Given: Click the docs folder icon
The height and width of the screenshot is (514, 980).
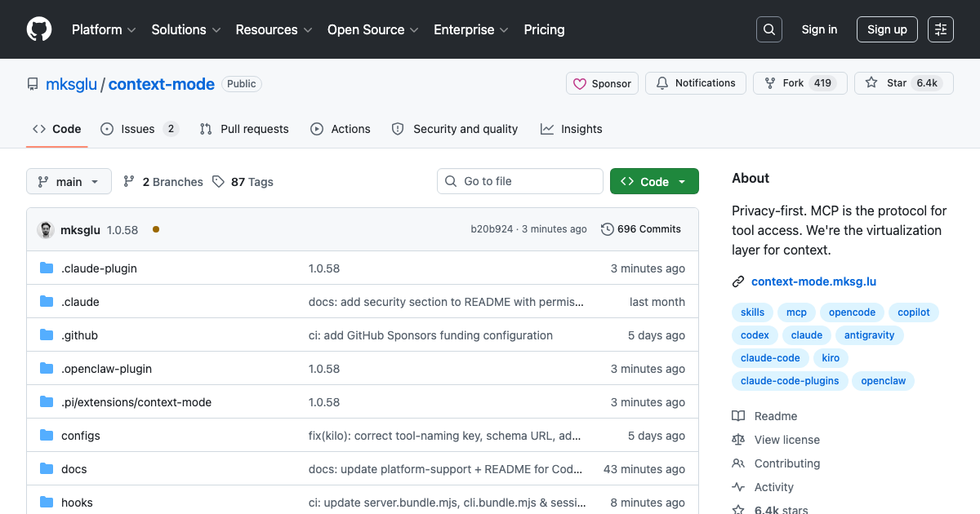Looking at the screenshot, I should 47,469.
